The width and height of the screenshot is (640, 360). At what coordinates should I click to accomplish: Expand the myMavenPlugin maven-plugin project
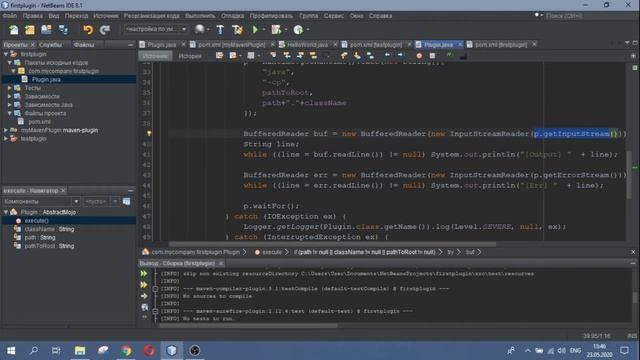pos(6,130)
